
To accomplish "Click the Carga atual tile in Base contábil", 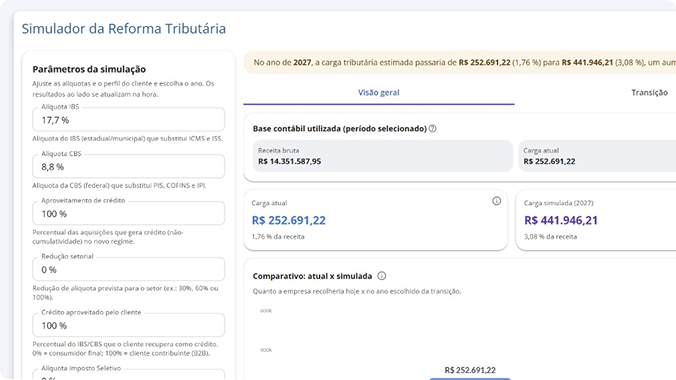I will click(597, 156).
